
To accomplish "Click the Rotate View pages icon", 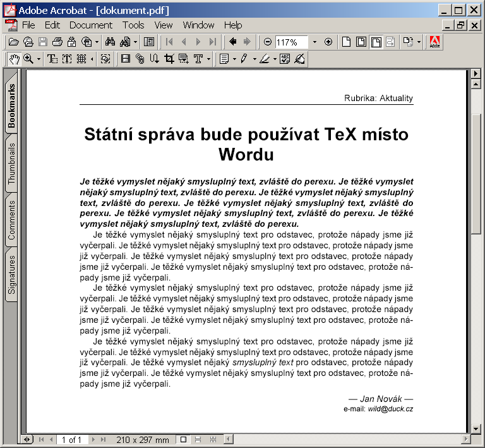I will coord(409,42).
